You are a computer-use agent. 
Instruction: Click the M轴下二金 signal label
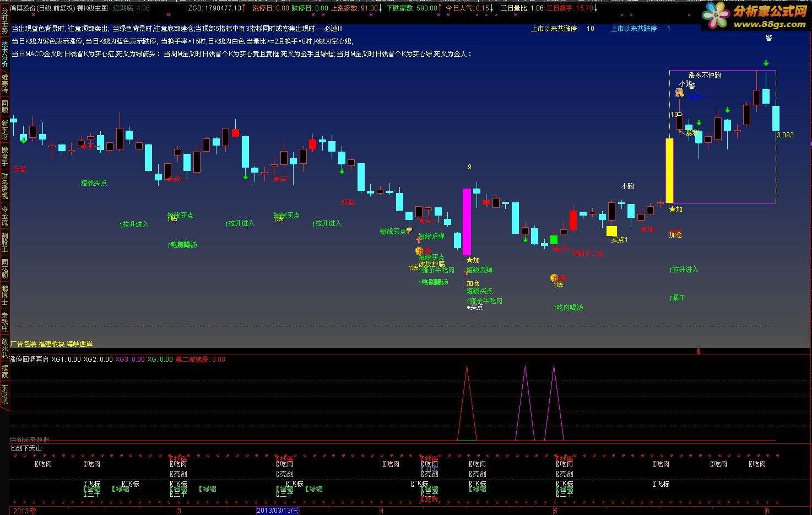point(588,254)
